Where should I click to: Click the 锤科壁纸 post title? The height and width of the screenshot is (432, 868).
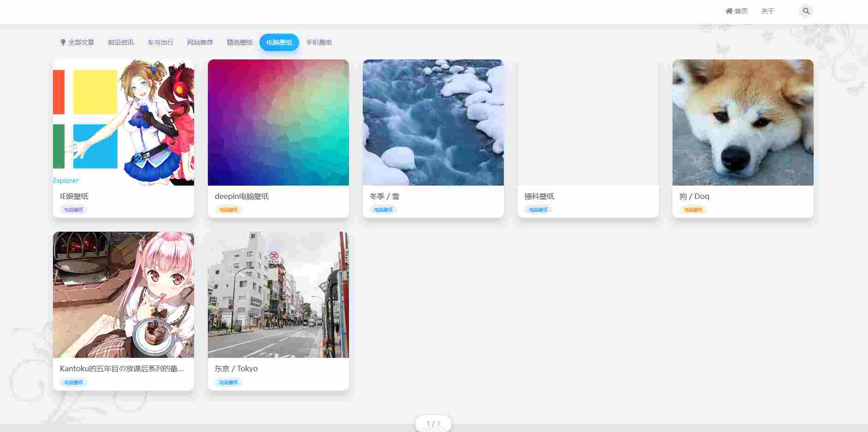(539, 196)
